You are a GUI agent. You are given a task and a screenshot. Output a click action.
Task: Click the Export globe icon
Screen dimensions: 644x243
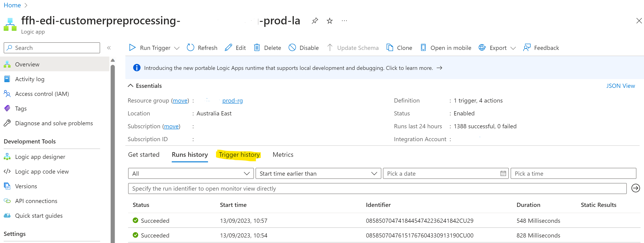coord(482,48)
